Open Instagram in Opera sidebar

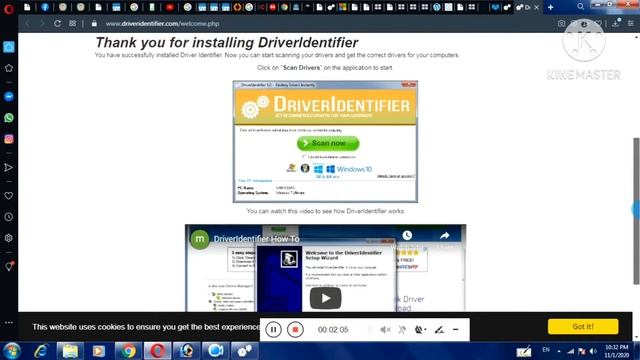[9, 139]
